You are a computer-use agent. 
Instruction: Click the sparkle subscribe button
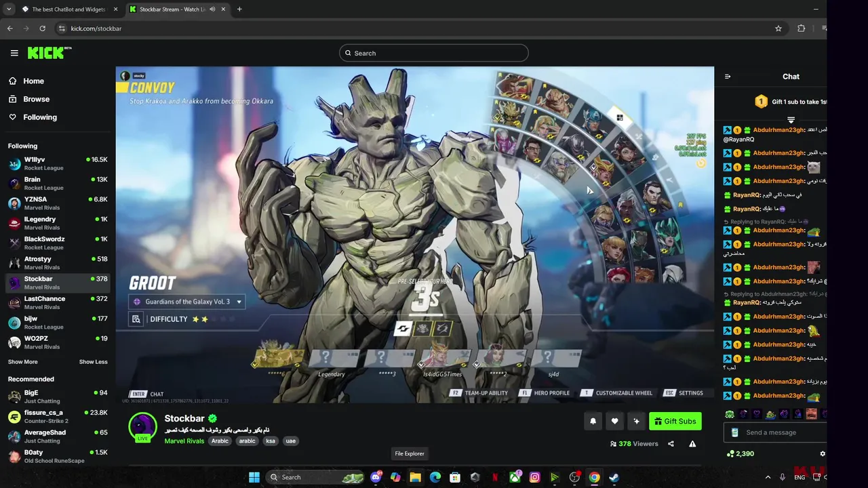coord(636,421)
